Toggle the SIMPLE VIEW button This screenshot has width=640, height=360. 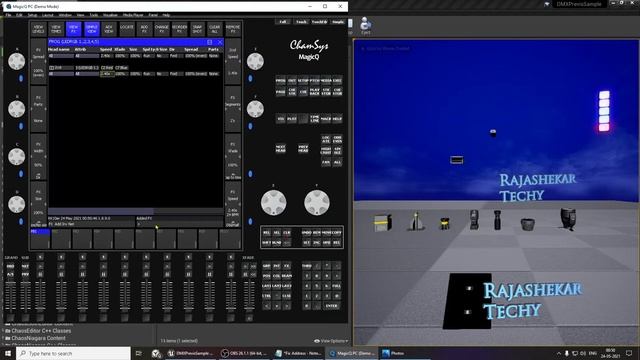point(91,29)
